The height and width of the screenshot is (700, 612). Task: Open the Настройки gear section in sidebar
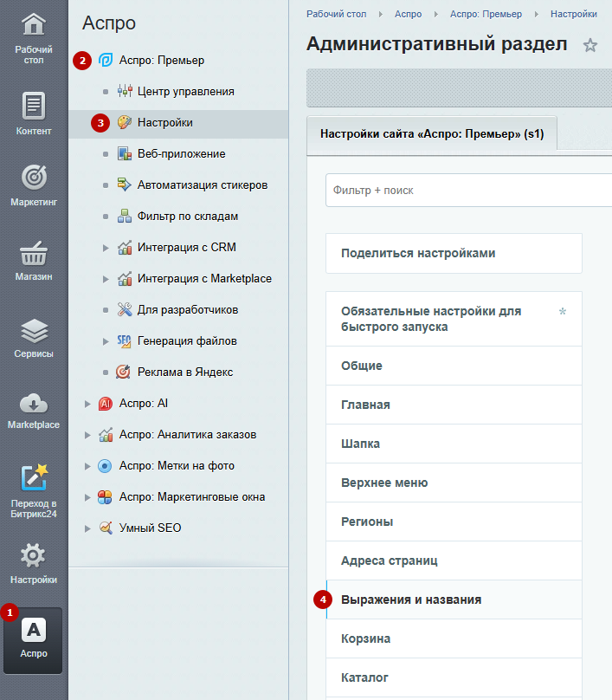34,563
